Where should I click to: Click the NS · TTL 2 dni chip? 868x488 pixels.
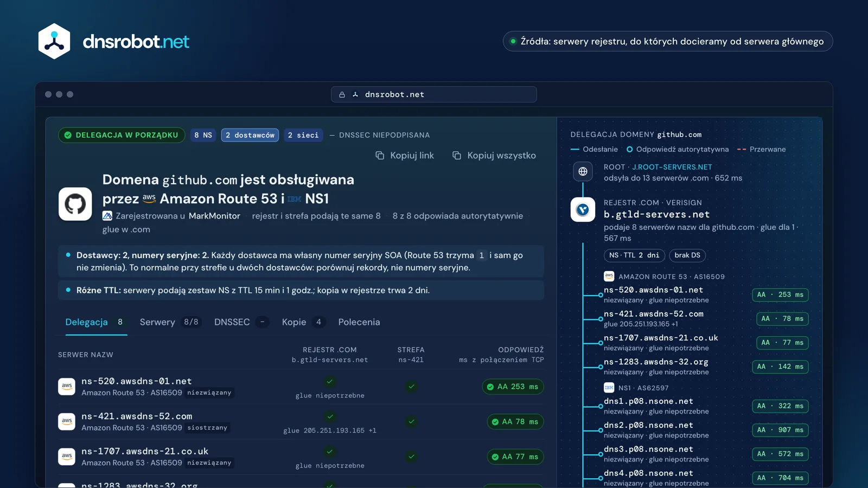[x=634, y=255]
